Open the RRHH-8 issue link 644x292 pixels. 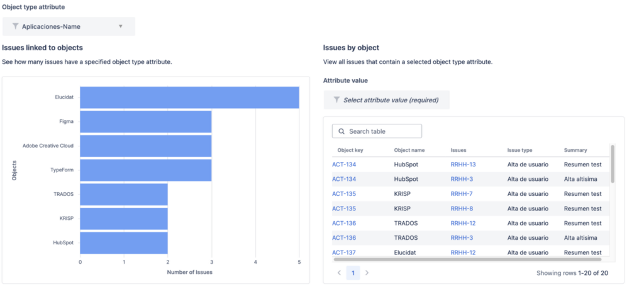(x=461, y=208)
